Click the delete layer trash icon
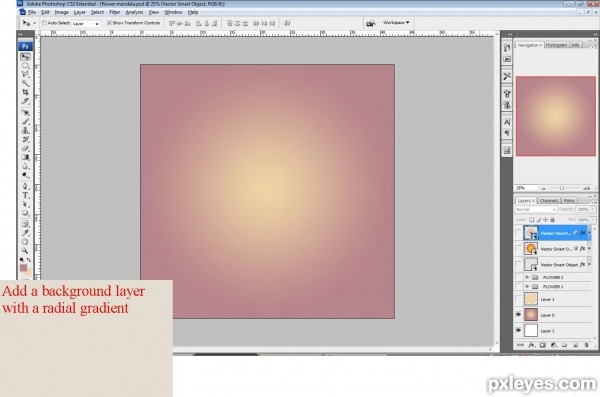This screenshot has width=600, height=397. tap(586, 345)
